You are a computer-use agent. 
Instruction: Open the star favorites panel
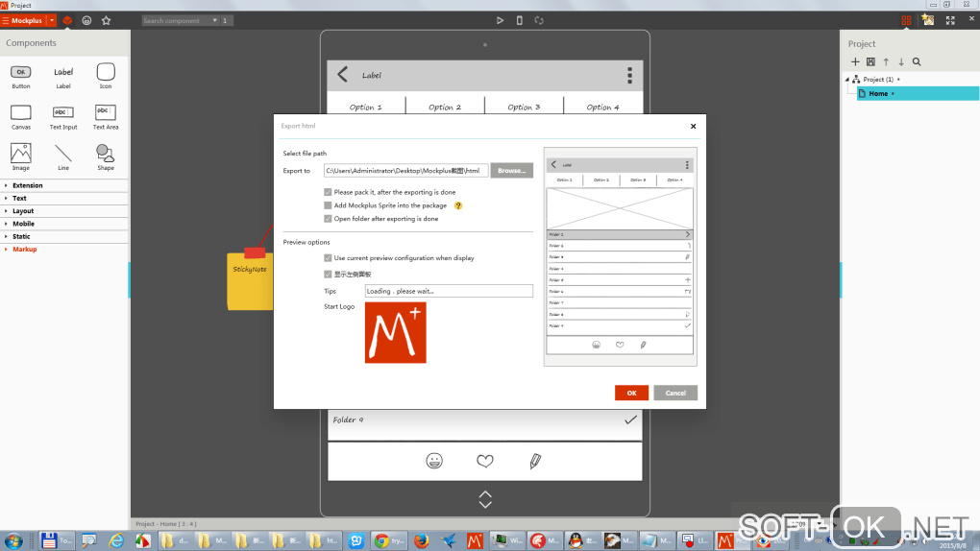[107, 20]
